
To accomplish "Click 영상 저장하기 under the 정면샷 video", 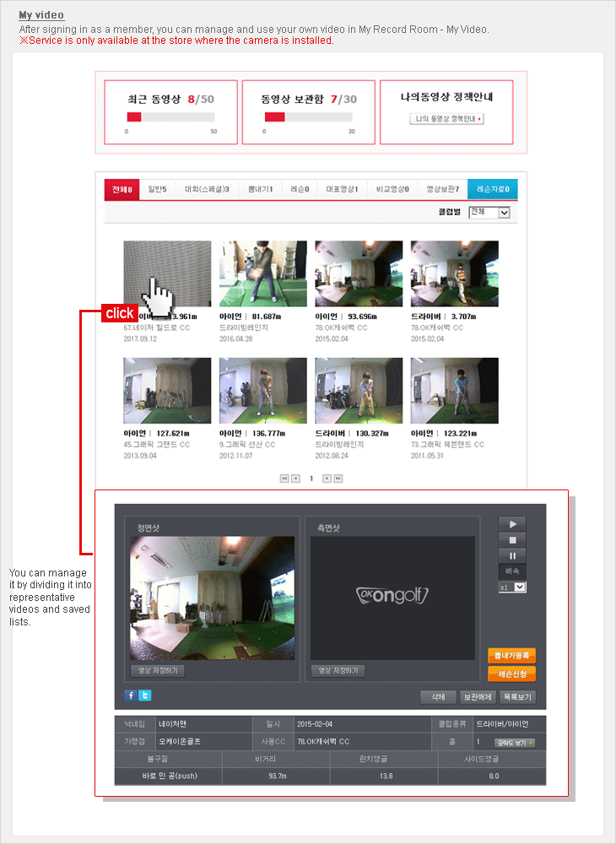I will [x=158, y=671].
